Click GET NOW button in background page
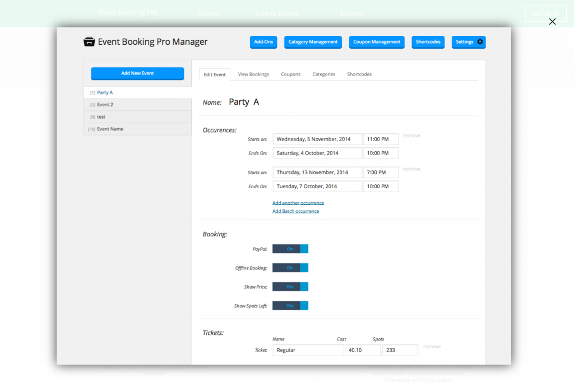The image size is (574, 392). click(545, 14)
